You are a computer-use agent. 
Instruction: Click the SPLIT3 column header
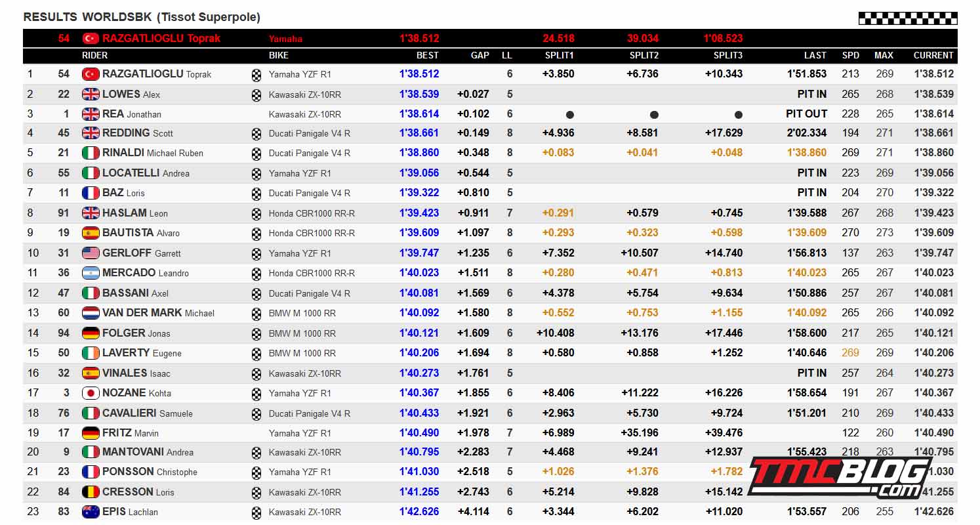728,56
